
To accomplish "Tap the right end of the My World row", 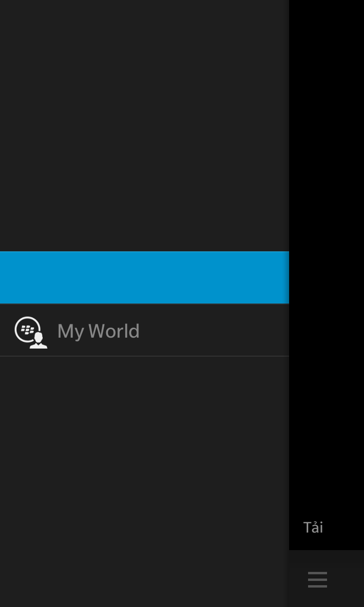I will pyautogui.click(x=265, y=330).
